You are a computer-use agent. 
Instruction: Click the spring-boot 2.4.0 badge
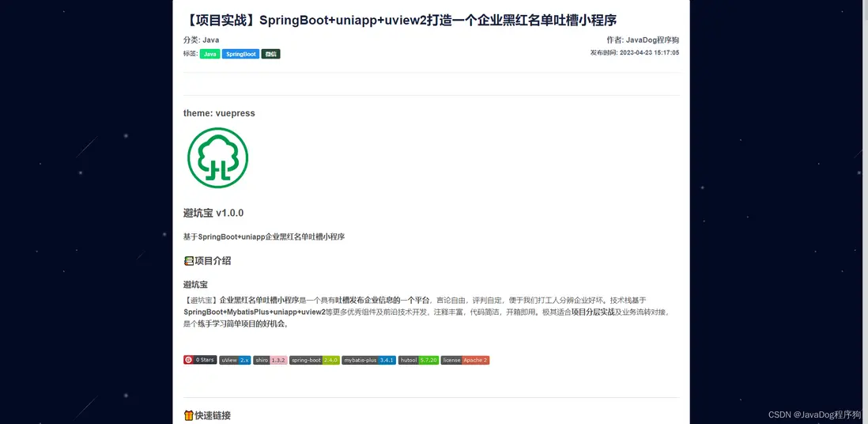[315, 360]
